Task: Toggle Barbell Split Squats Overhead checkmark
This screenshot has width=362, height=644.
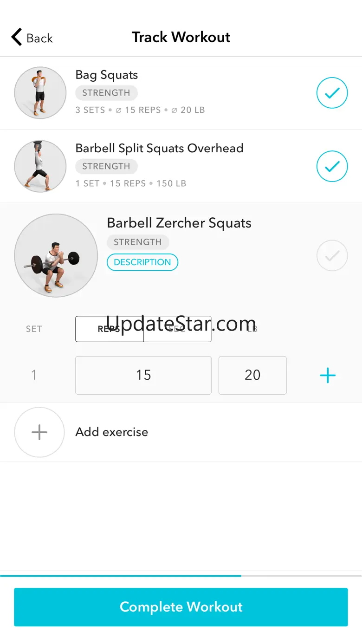Action: (x=332, y=166)
